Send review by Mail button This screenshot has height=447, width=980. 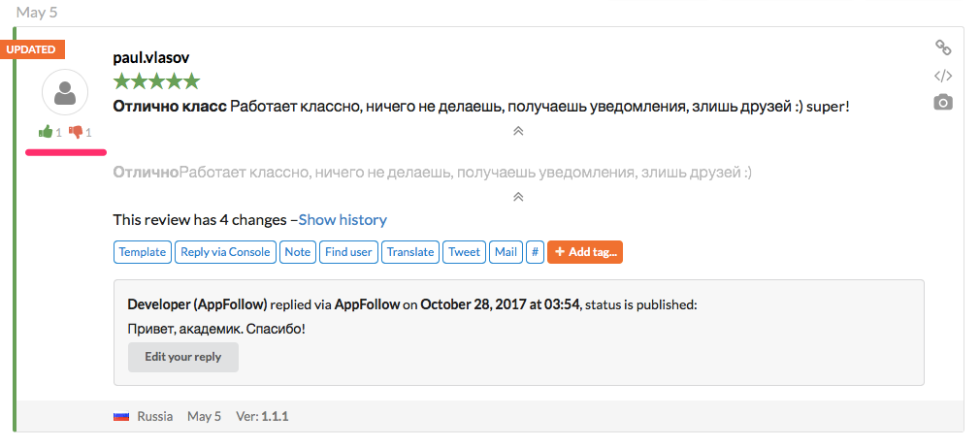[x=506, y=252]
